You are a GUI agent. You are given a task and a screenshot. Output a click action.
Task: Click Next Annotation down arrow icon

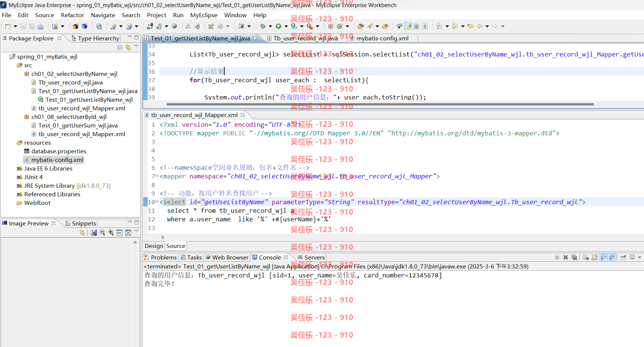pyautogui.click(x=439, y=26)
